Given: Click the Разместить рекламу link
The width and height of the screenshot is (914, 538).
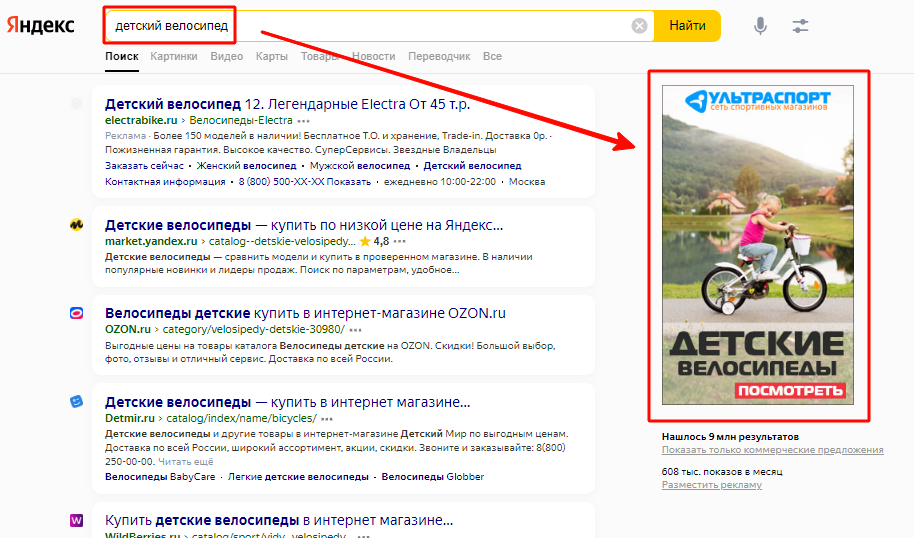Looking at the screenshot, I should tap(711, 485).
